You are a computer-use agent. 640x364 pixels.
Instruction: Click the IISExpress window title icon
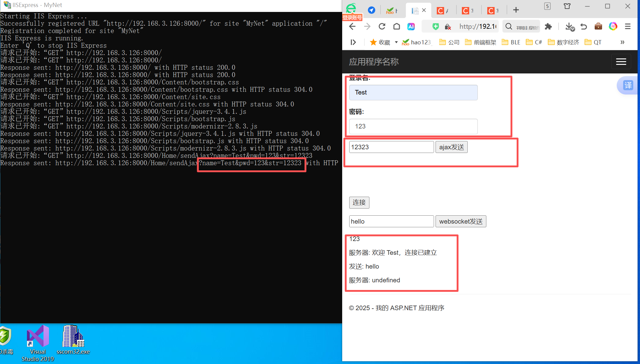pos(7,5)
